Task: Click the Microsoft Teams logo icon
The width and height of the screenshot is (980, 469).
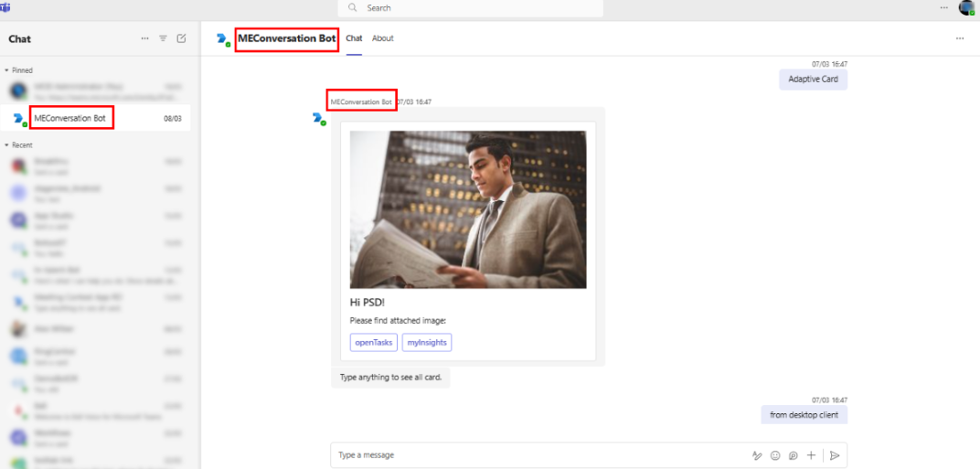Action: (x=5, y=7)
